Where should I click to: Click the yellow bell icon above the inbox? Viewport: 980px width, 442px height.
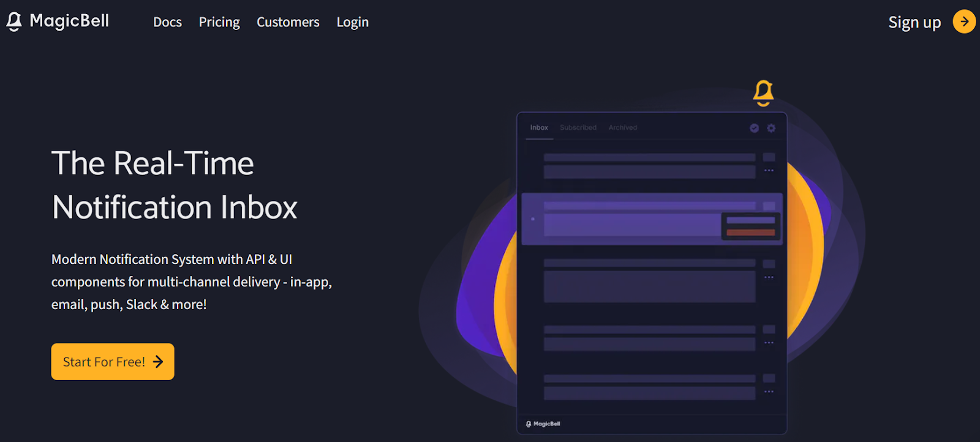pyautogui.click(x=763, y=93)
